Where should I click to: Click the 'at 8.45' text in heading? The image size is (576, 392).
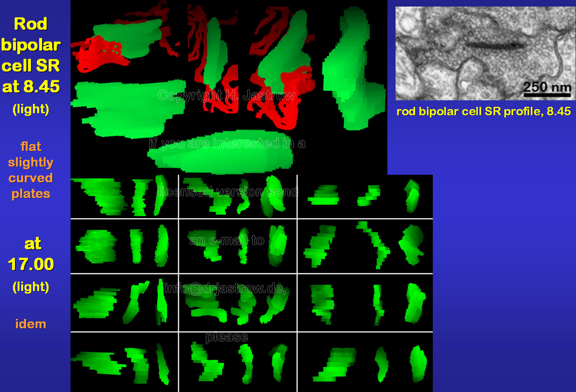[31, 86]
